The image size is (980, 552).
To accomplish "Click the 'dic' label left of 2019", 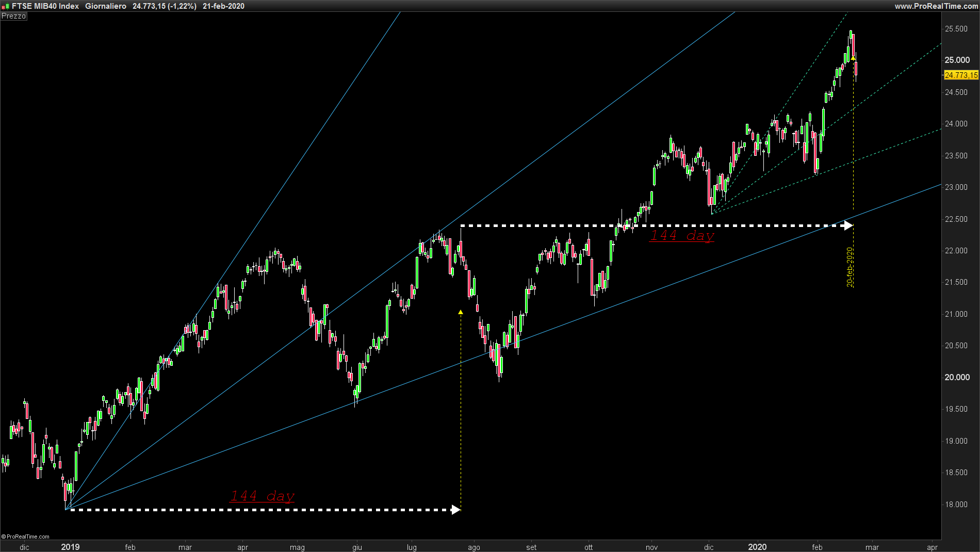I will coord(24,547).
